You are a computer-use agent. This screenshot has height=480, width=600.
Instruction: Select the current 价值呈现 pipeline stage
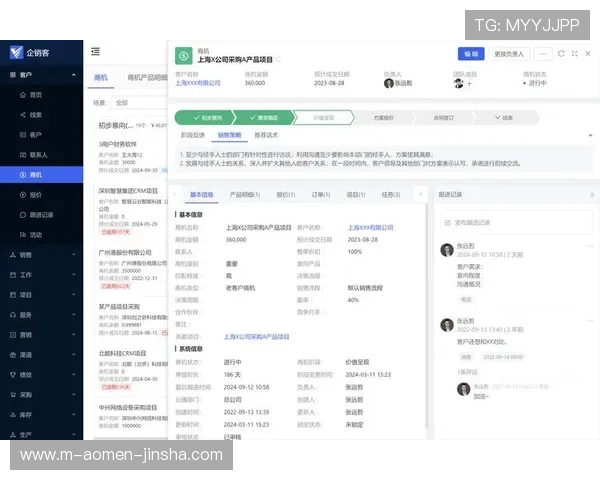point(324,118)
